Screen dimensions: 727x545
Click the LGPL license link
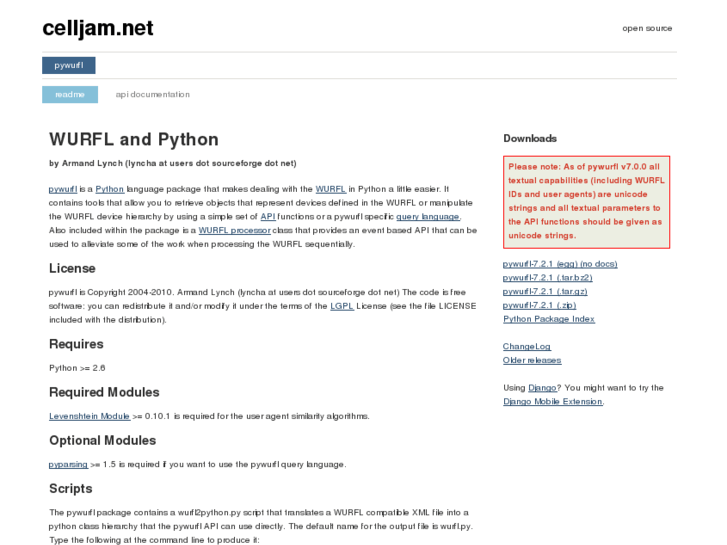[342, 306]
